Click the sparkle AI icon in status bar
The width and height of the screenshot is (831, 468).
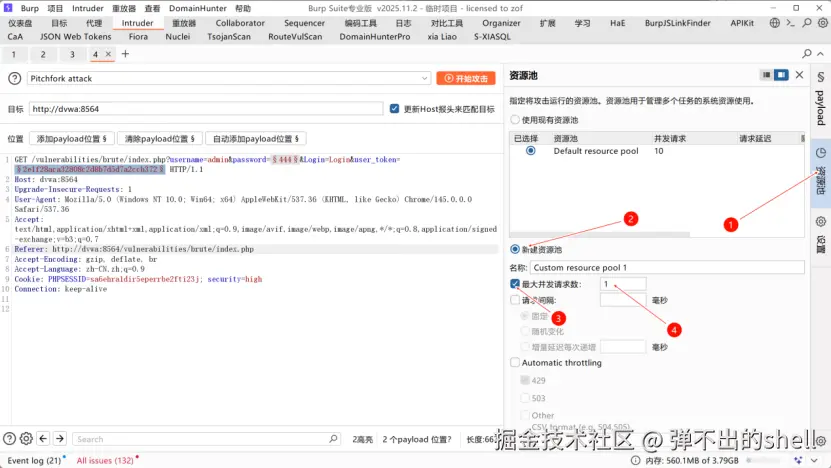798,460
